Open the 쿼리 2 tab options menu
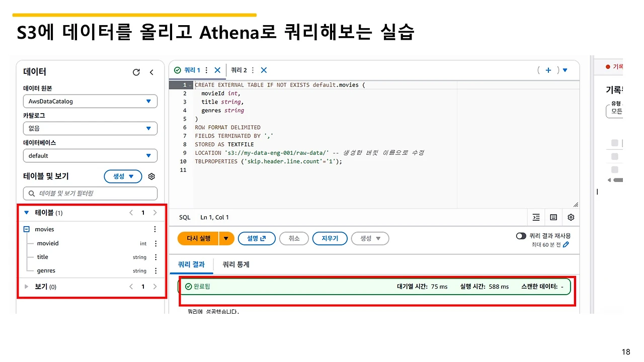Image resolution: width=644 pixels, height=362 pixels. click(x=253, y=70)
